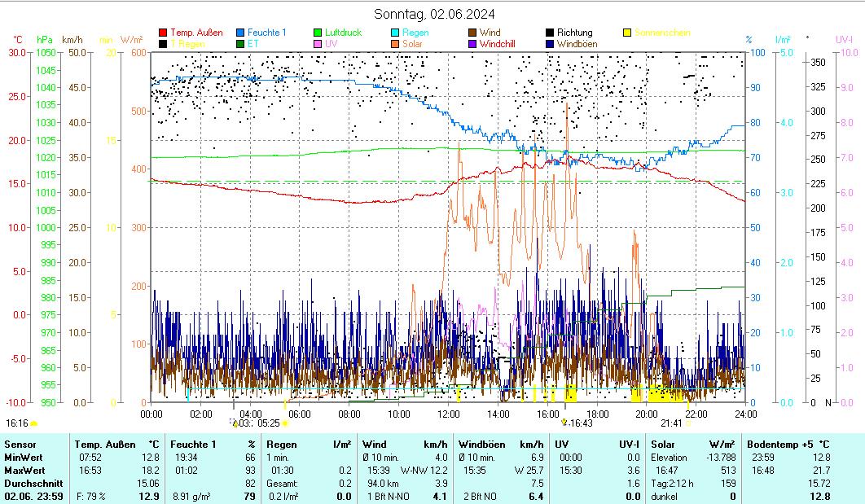Select the Windböen km/h table header
Image resolution: width=865 pixels, height=504 pixels.
(x=500, y=445)
